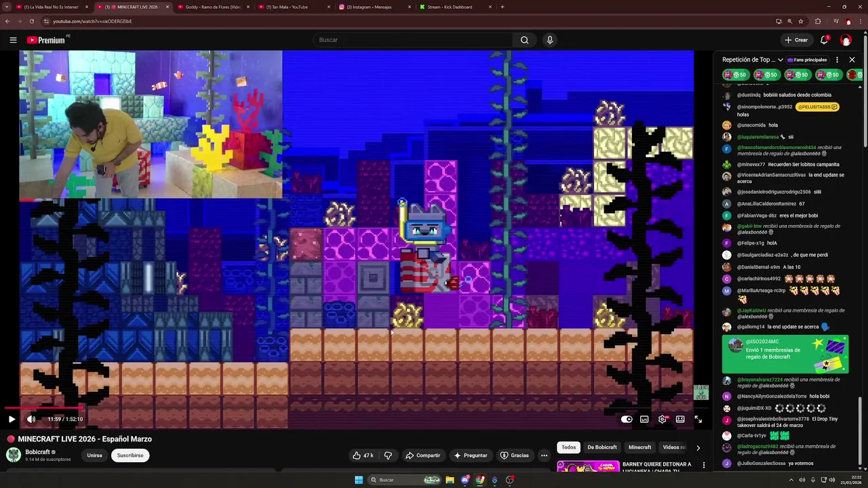
Task: Bookmark page with star icon
Action: [801, 21]
